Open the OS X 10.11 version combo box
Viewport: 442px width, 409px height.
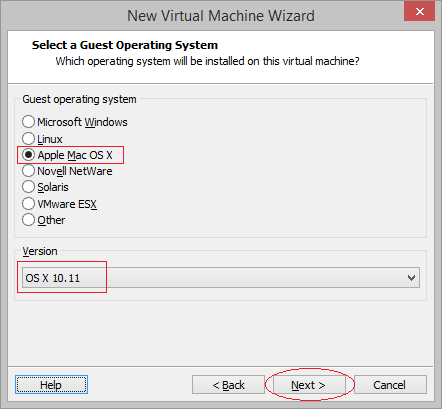click(x=221, y=278)
